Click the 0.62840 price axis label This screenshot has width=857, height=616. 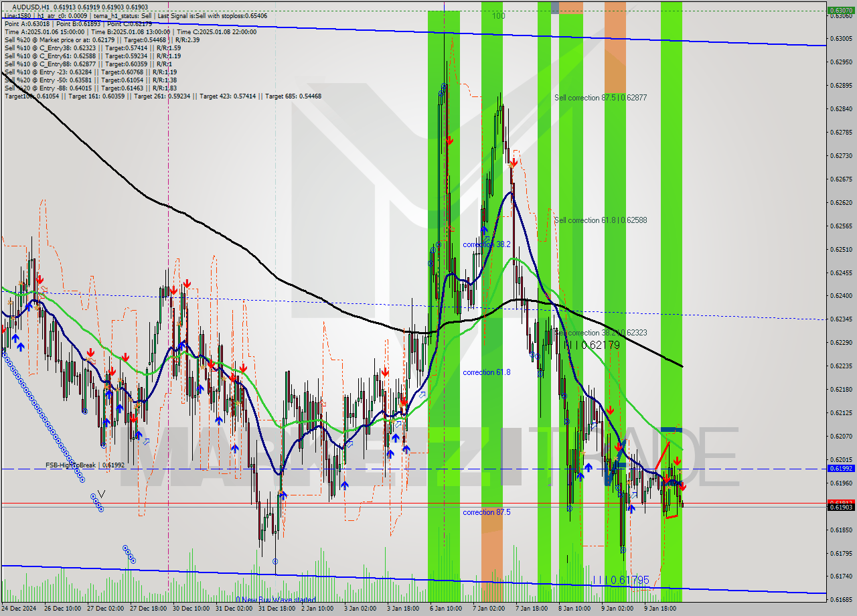coord(841,109)
